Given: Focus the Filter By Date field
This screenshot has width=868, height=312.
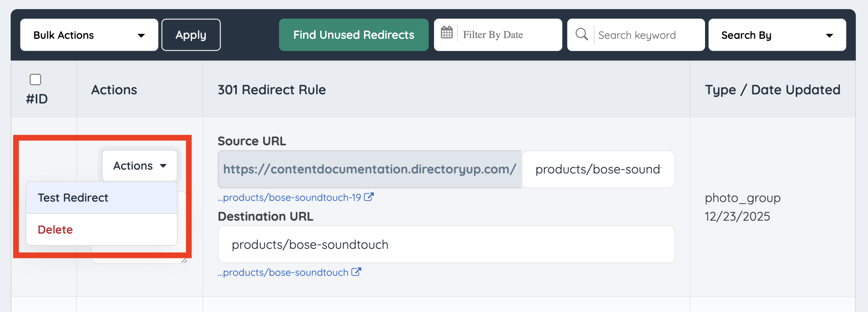Looking at the screenshot, I should pyautogui.click(x=508, y=35).
